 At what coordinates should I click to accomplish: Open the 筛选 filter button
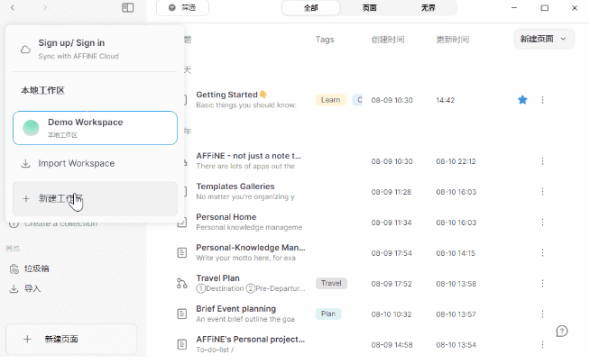point(182,8)
